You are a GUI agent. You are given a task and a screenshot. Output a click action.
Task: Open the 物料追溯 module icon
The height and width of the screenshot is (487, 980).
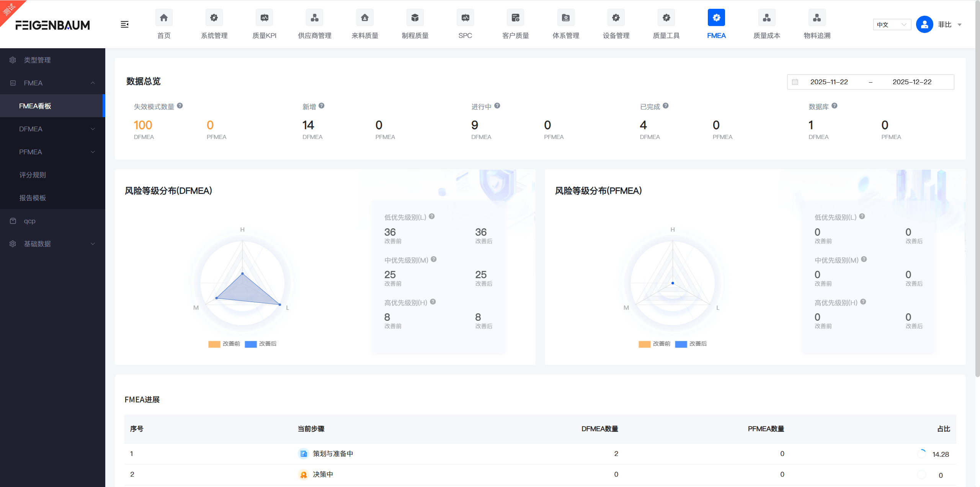point(817,18)
